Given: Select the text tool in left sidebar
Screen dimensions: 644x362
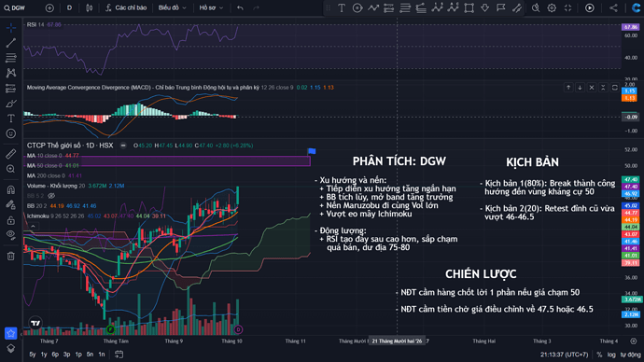Looking at the screenshot, I should pyautogui.click(x=11, y=118).
